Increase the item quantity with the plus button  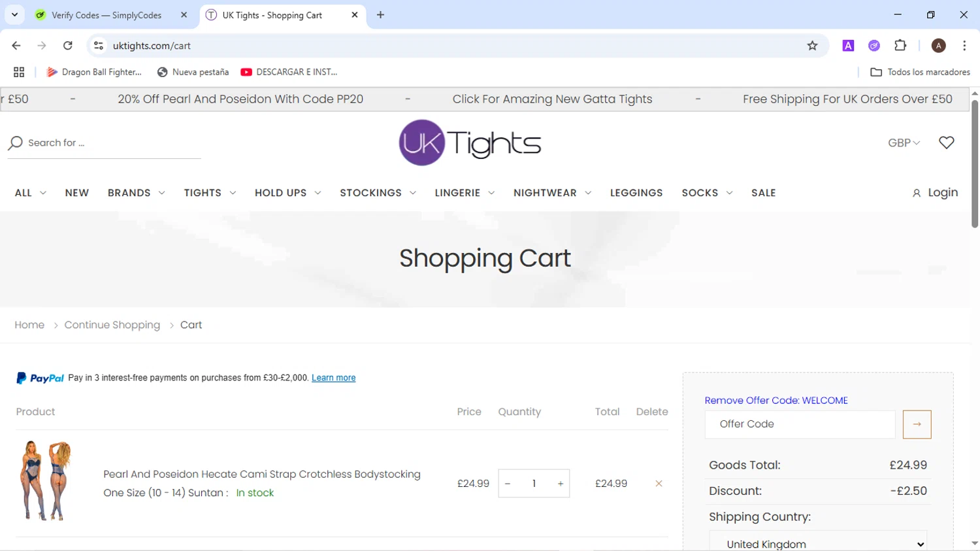click(561, 484)
